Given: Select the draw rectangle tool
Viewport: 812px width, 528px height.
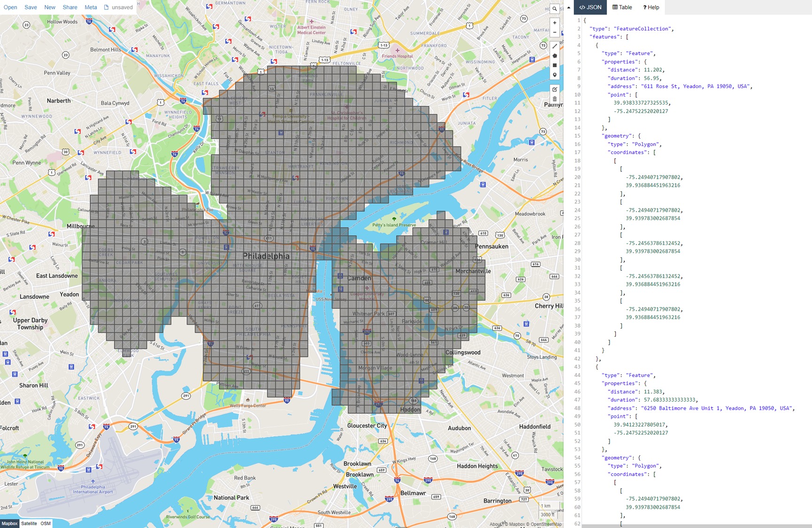Looking at the screenshot, I should point(555,65).
